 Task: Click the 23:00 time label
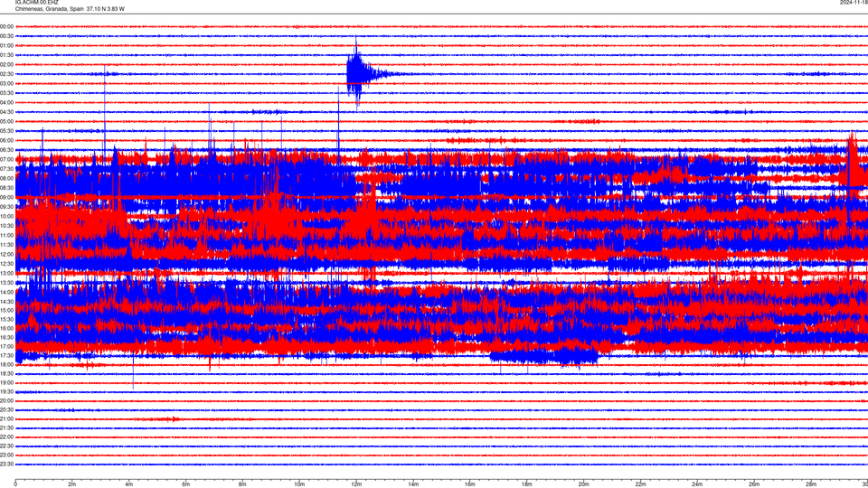(x=6, y=455)
